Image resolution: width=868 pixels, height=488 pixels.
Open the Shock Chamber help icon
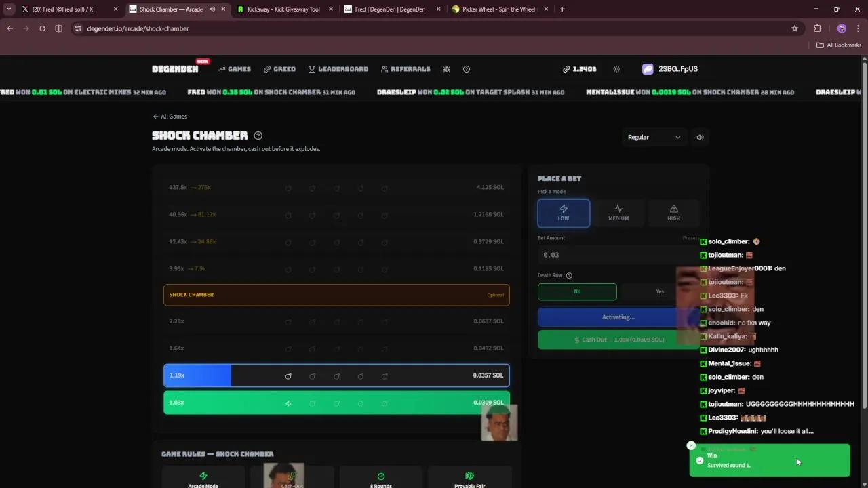[258, 136]
